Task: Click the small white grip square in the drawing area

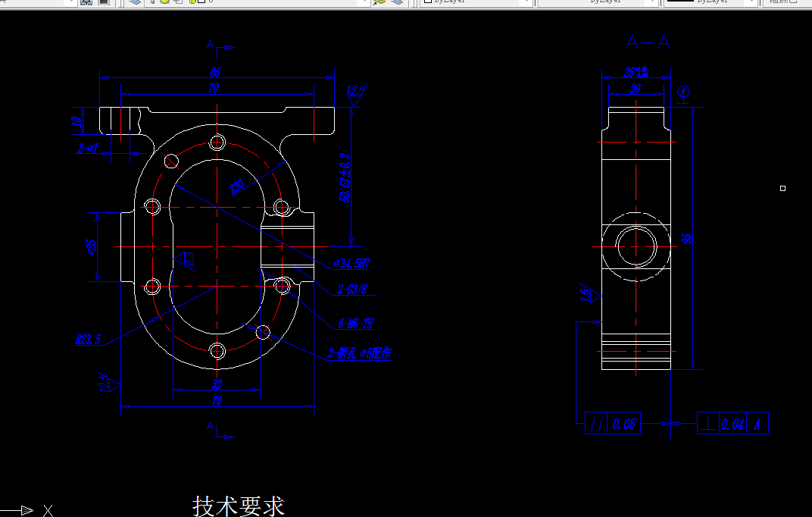Action: coord(782,186)
